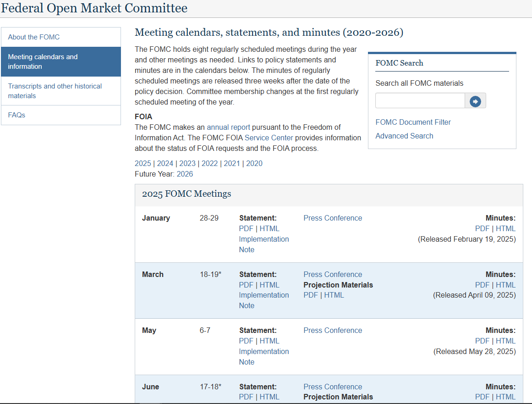Open Advanced Search link
532x404 pixels.
[x=404, y=136]
